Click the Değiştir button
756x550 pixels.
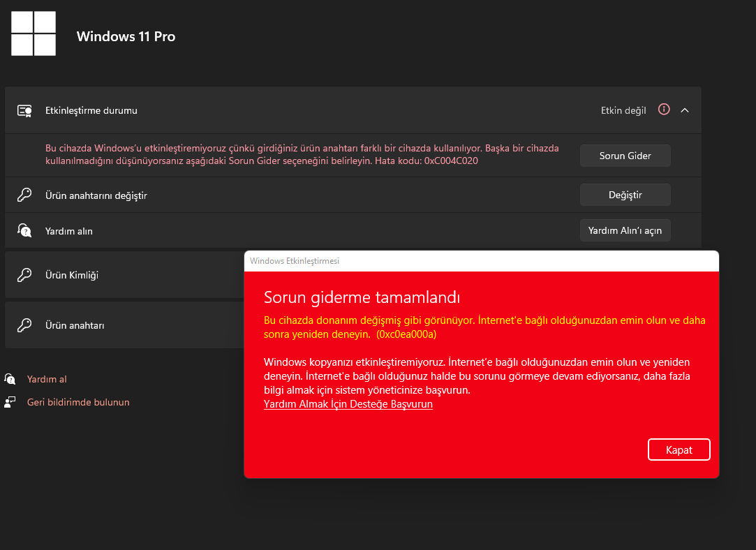(x=625, y=195)
